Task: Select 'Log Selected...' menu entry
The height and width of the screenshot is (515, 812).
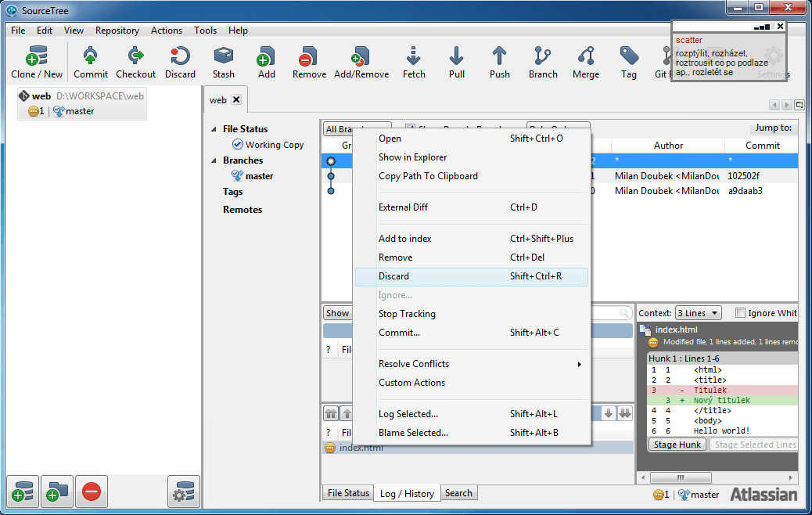Action: 472,414
